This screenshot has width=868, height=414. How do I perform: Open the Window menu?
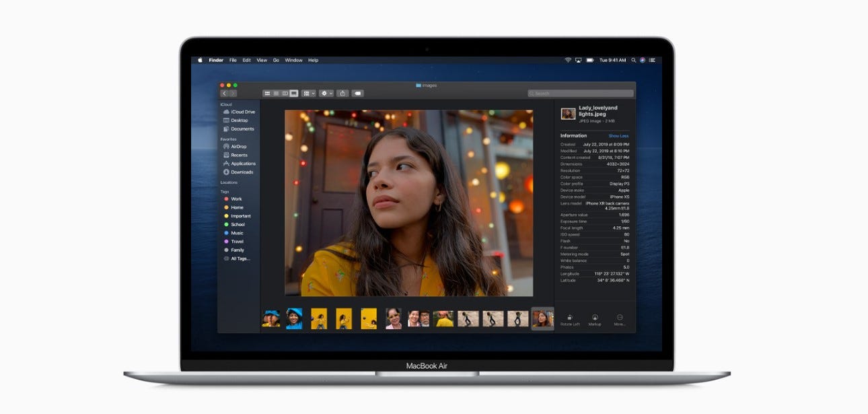293,60
